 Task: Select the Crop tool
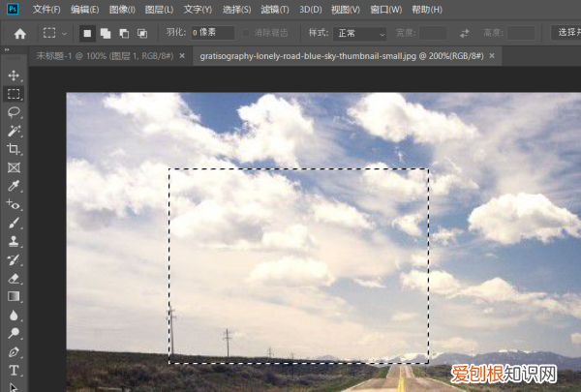(x=14, y=149)
